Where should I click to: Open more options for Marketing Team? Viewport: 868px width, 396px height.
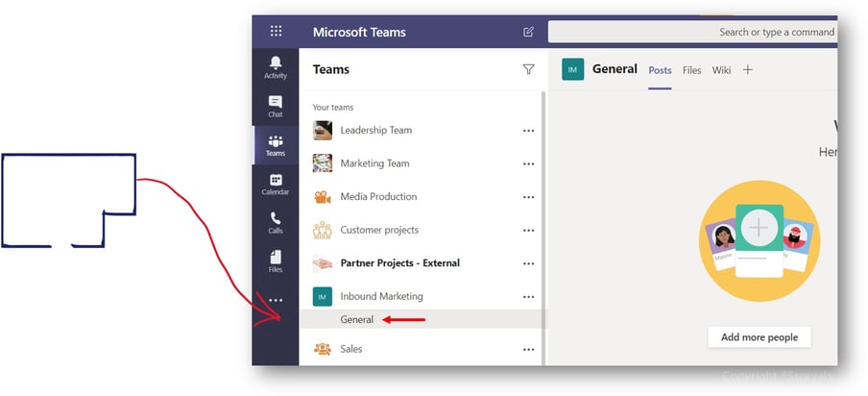(x=529, y=164)
